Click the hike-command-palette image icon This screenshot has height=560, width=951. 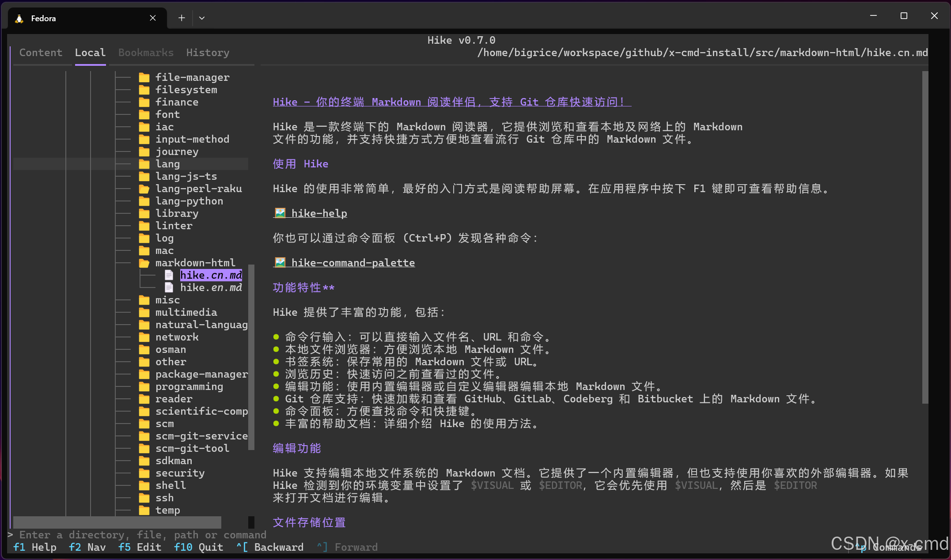[x=280, y=263]
